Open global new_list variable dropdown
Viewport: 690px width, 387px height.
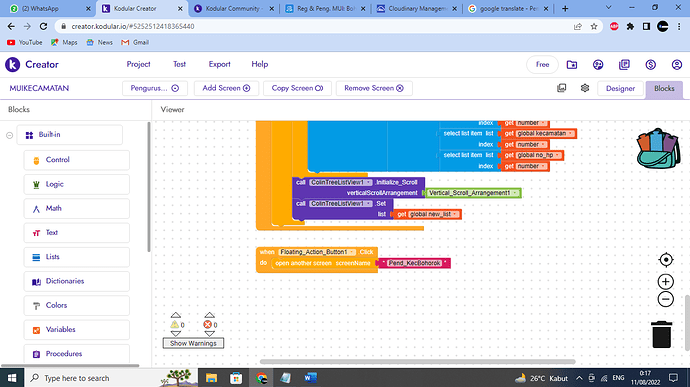(433, 214)
